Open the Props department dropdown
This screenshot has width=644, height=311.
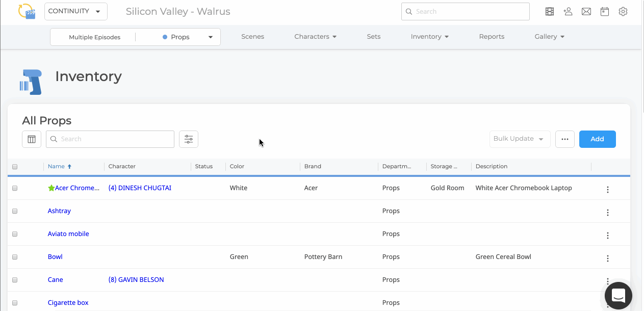pos(187,37)
